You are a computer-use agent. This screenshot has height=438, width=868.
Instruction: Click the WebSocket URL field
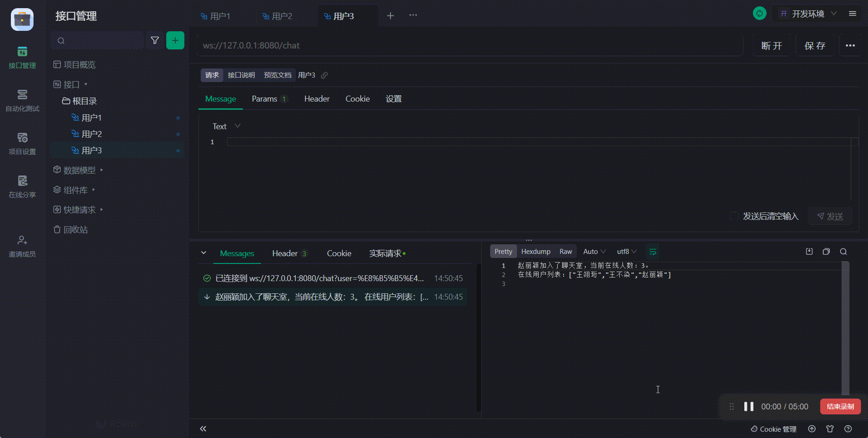pos(470,45)
